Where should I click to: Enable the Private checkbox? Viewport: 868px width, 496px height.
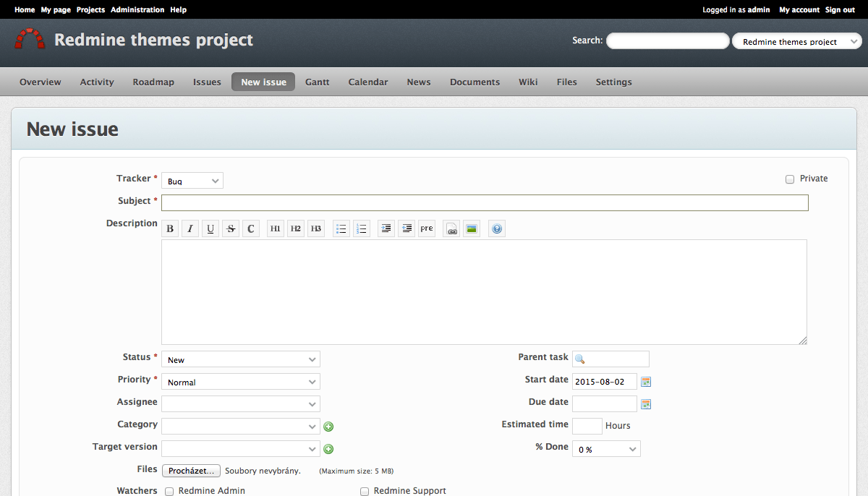coord(790,179)
